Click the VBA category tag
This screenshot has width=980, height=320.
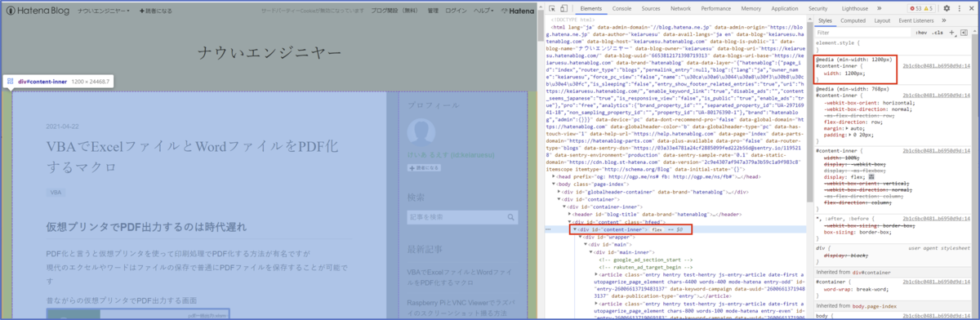[x=56, y=193]
